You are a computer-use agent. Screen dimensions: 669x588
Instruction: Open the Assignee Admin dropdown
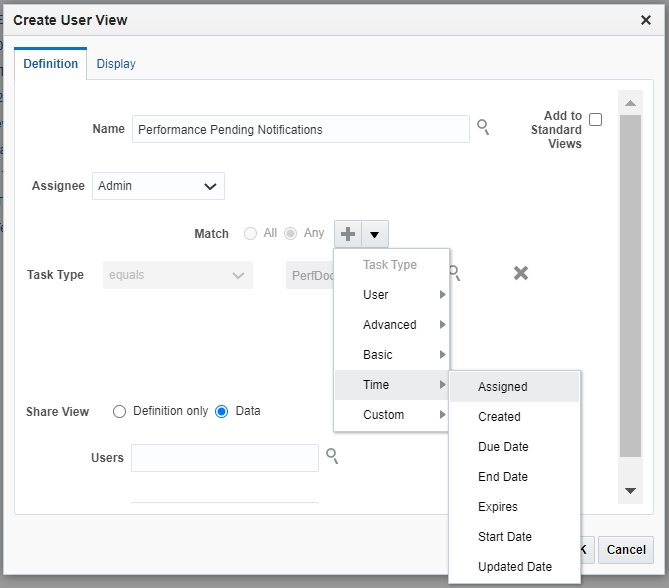click(158, 186)
